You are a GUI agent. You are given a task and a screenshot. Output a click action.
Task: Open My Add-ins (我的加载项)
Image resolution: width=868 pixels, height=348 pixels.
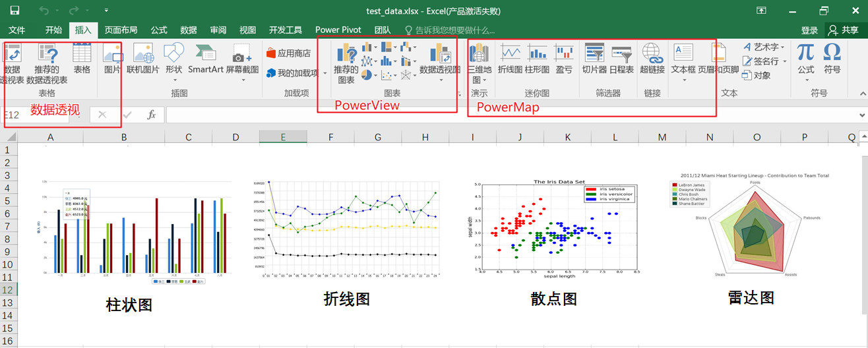pyautogui.click(x=293, y=73)
